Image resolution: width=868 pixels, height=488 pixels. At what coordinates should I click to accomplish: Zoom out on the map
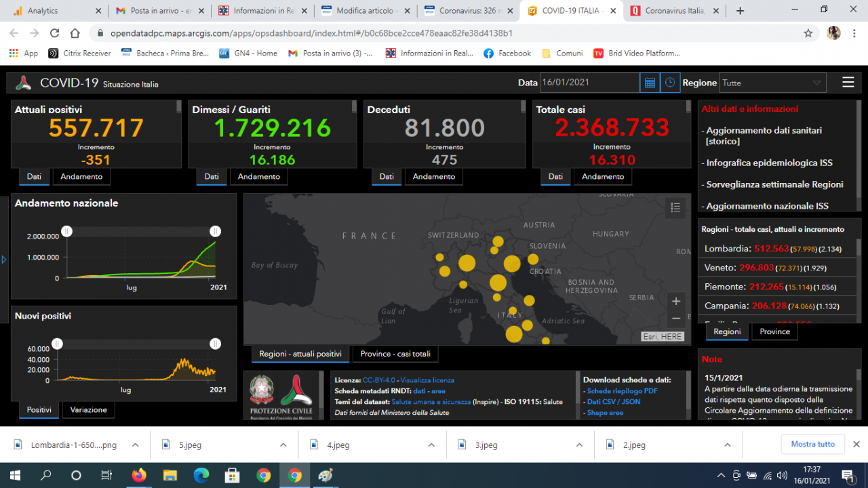click(x=675, y=319)
